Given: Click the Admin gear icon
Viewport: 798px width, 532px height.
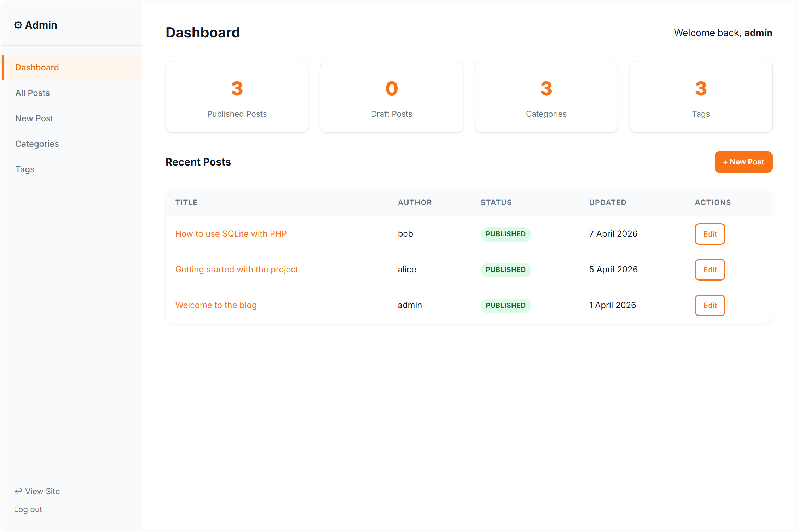Looking at the screenshot, I should [x=18, y=25].
